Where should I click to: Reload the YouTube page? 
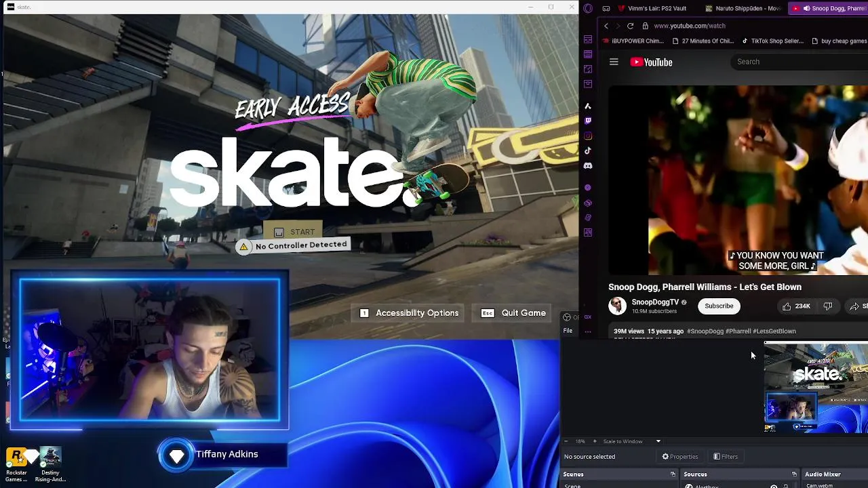[x=630, y=26]
